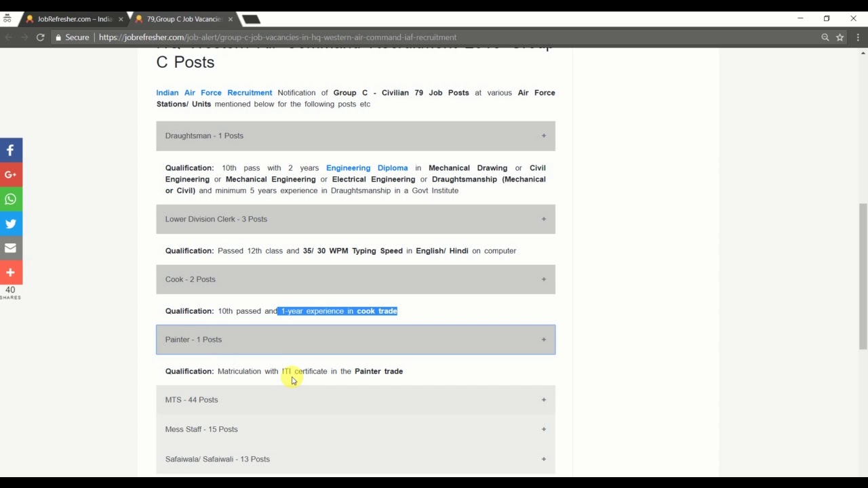
Task: Expand Safaiwala/ Safaiwali - 13 Posts
Action: coord(355,459)
